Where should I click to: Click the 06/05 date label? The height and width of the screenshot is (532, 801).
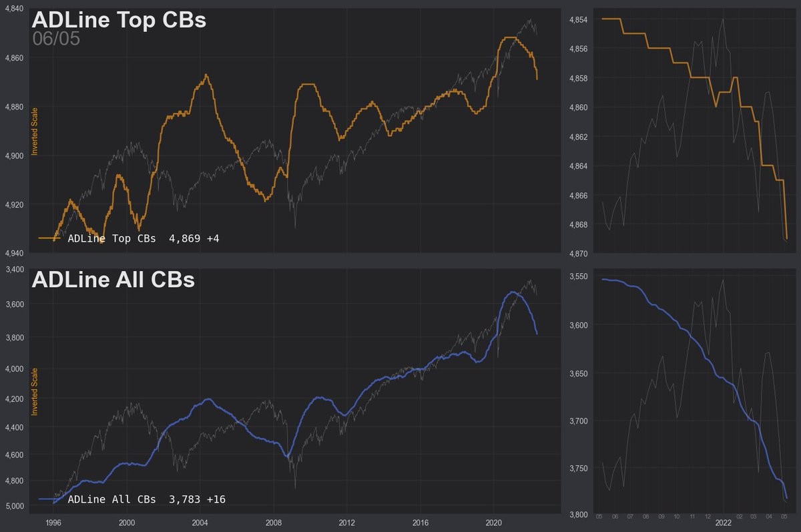click(56, 39)
